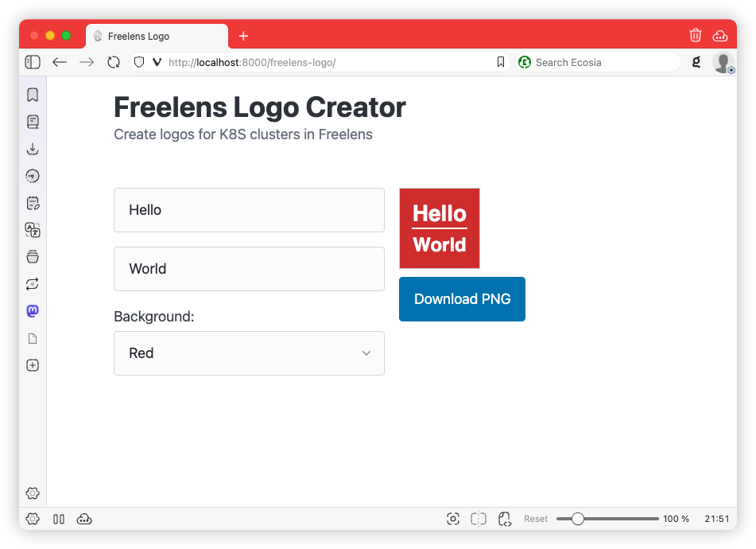The width and height of the screenshot is (756, 549).
Task: Open page actions icon in status bar
Action: pyautogui.click(x=504, y=519)
